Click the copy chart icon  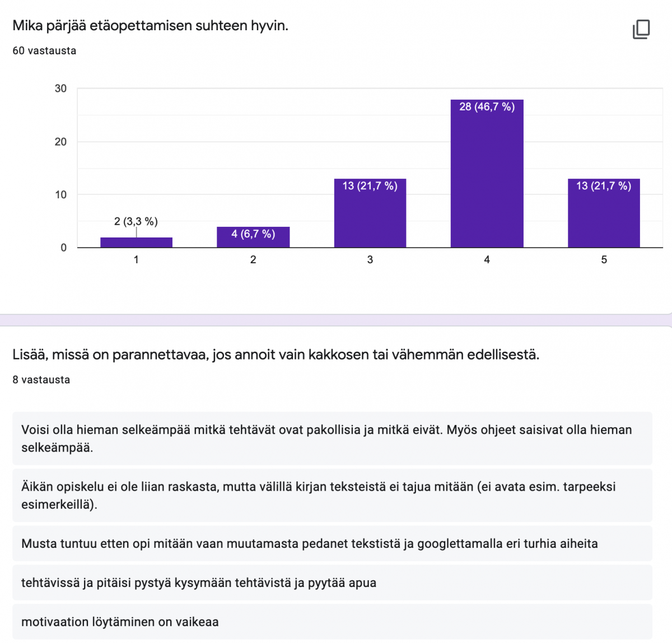pyautogui.click(x=641, y=30)
